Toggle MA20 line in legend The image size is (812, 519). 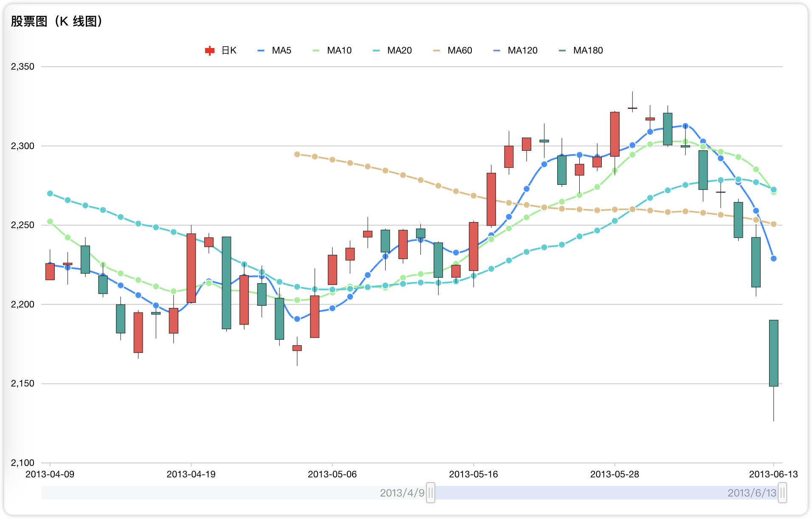coord(392,51)
